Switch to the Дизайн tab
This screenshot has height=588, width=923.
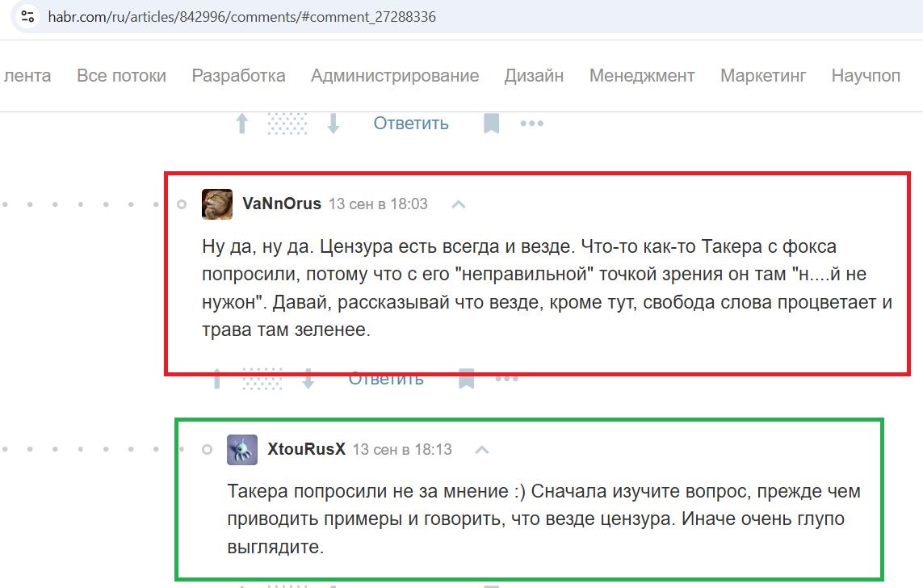[x=534, y=75]
